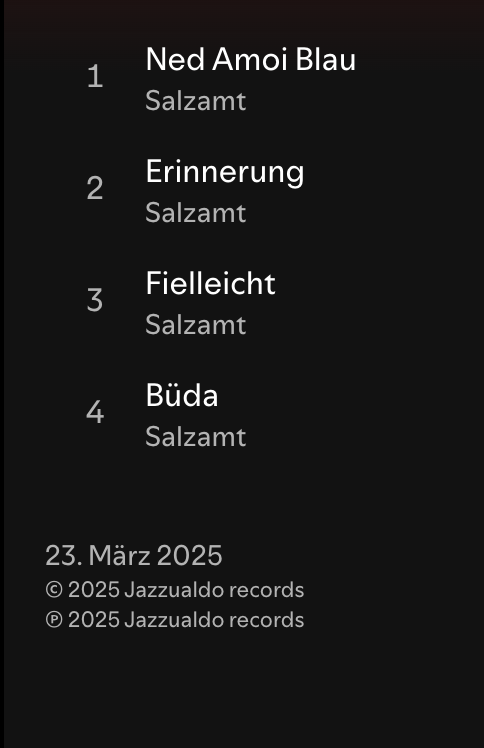Click the word März in the date
Image resolution: width=484 pixels, height=748 pixels.
(x=120, y=555)
